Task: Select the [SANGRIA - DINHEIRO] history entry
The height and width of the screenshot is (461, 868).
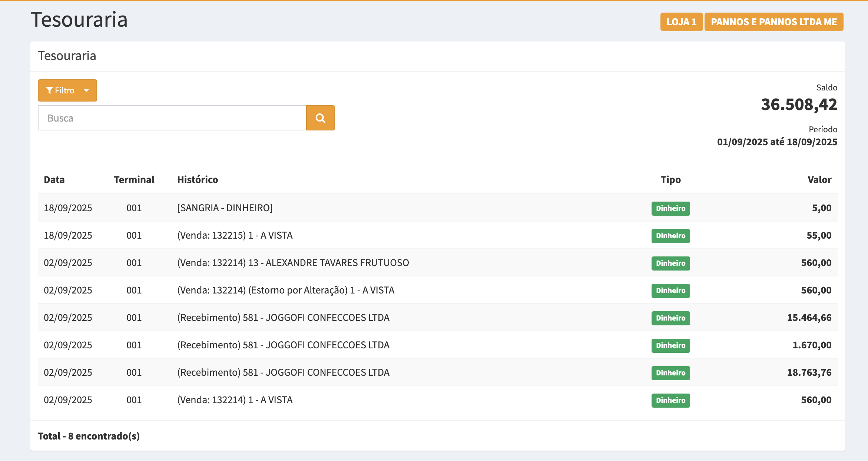Action: click(225, 208)
